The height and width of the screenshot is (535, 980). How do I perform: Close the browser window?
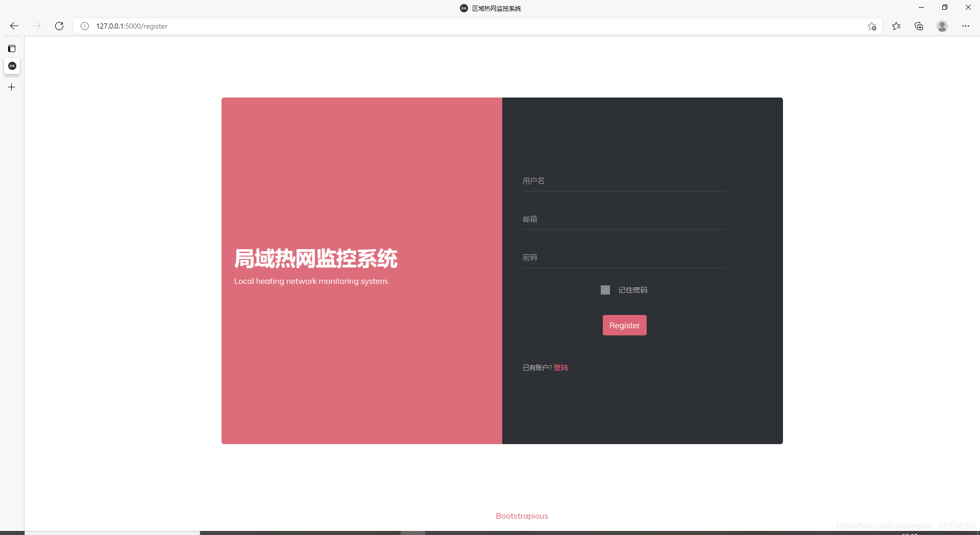click(x=968, y=8)
